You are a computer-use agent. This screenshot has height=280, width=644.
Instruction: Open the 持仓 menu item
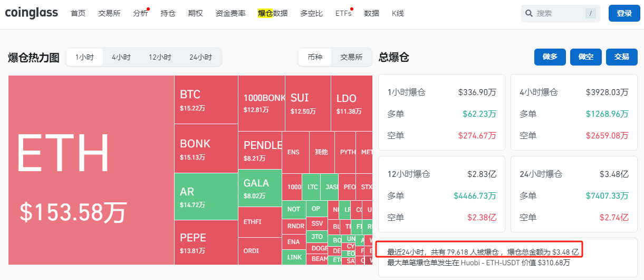[x=168, y=13]
